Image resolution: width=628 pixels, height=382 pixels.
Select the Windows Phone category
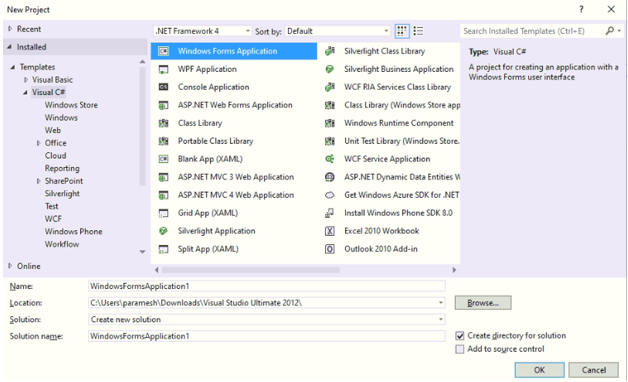73,231
